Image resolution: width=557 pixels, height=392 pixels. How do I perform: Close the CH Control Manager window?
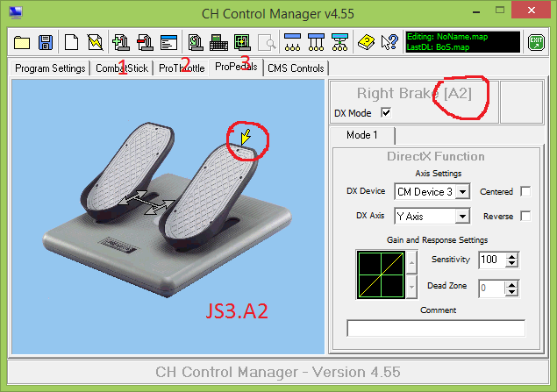coord(531,10)
